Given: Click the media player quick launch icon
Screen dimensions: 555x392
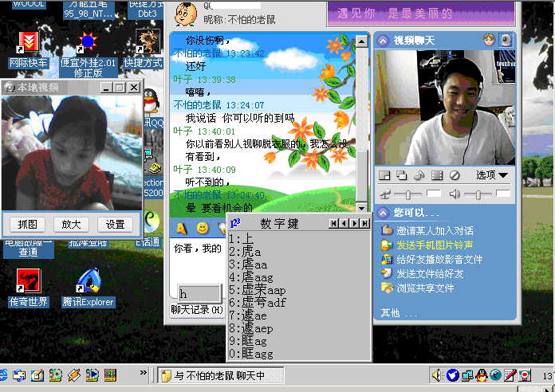Looking at the screenshot, I should (x=92, y=375).
